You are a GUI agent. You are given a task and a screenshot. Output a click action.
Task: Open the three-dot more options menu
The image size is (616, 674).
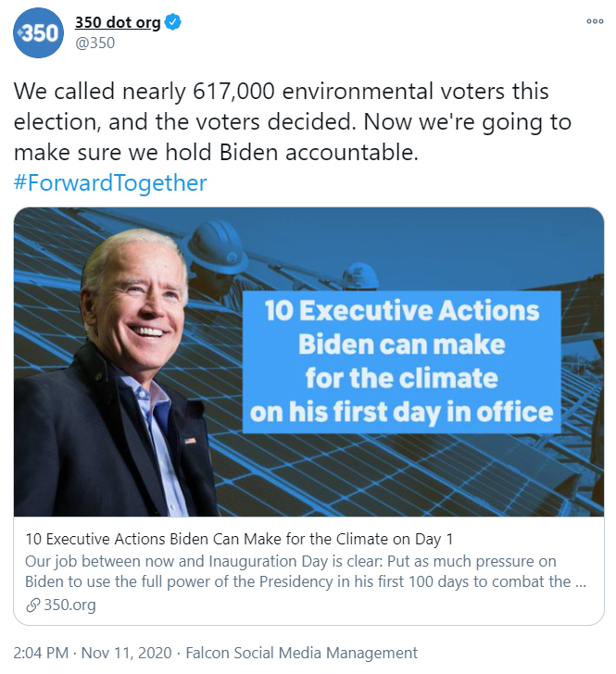[595, 22]
